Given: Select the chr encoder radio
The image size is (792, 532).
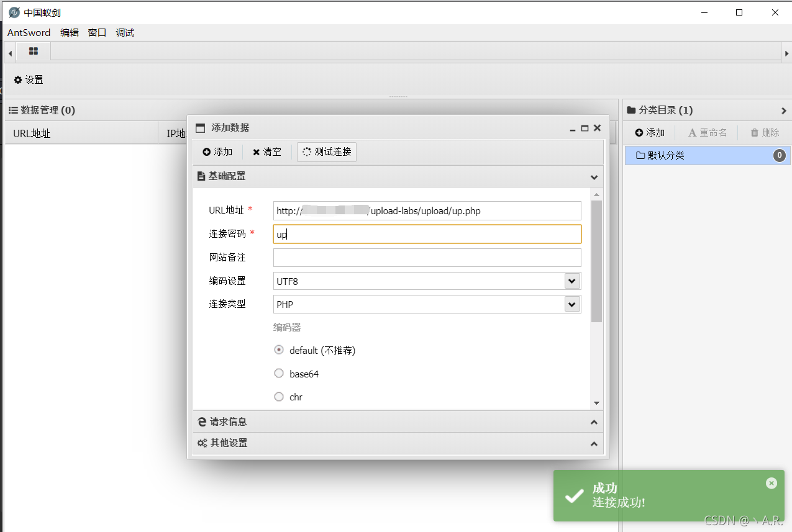Looking at the screenshot, I should tap(279, 397).
